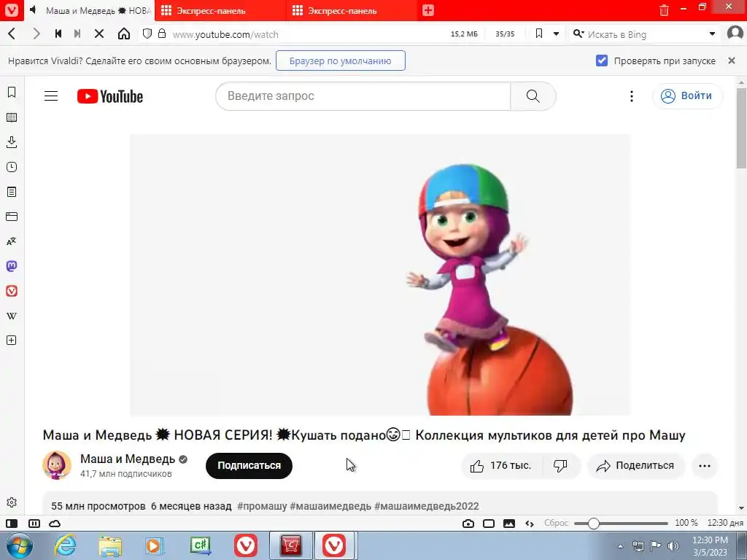Open the user profile avatar
Screen dimensions: 747x560
pyautogui.click(x=735, y=34)
